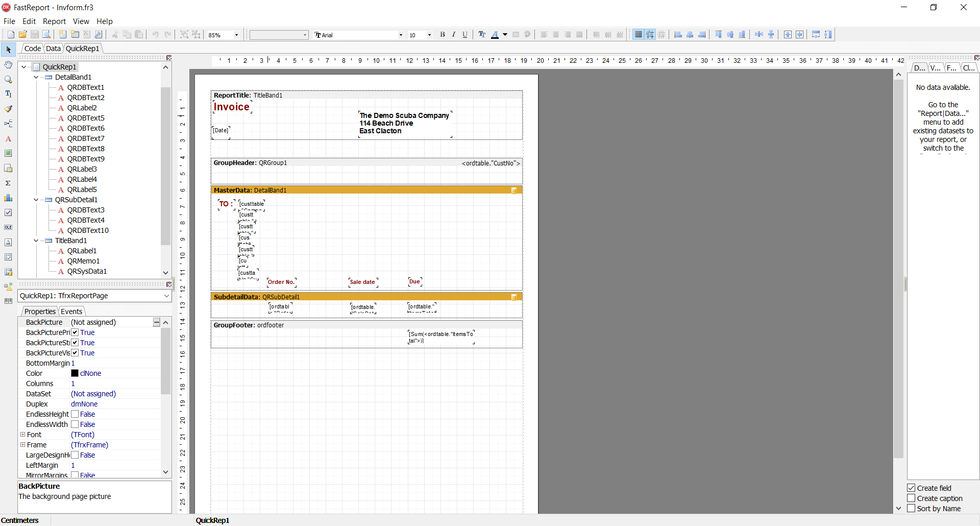
Task: Click the BackPicture ellipsis button
Action: coord(157,322)
